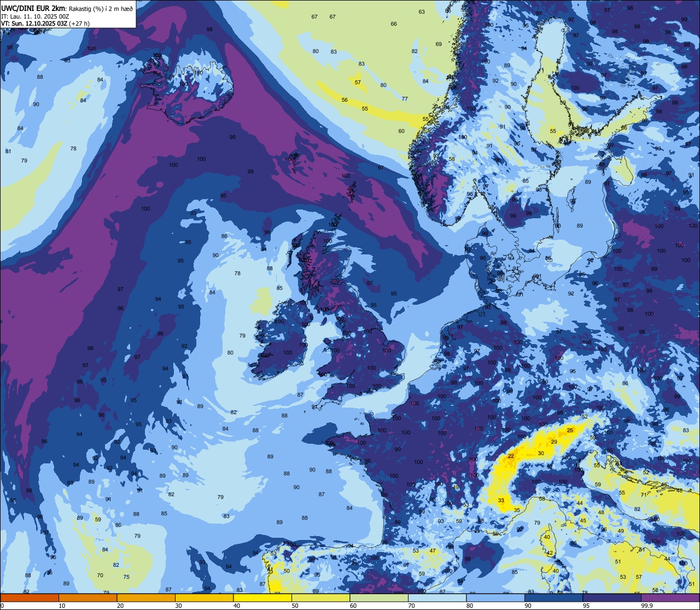Click the humidity value 69 on the map

(439, 44)
